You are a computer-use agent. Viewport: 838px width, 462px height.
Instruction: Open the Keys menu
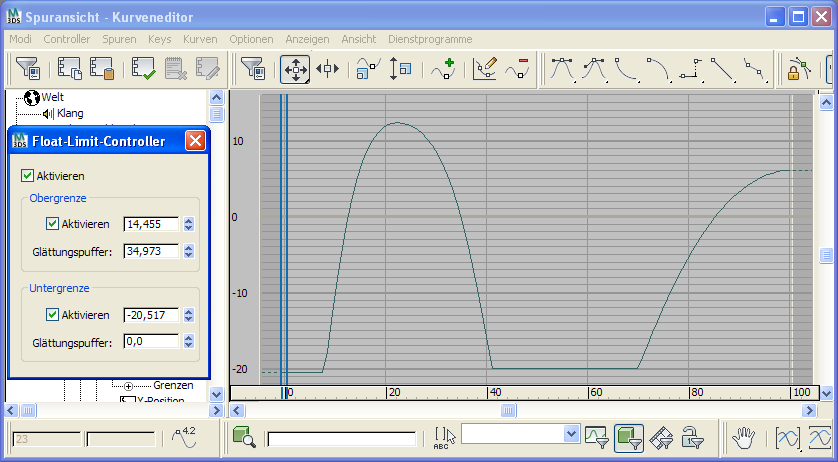[160, 39]
